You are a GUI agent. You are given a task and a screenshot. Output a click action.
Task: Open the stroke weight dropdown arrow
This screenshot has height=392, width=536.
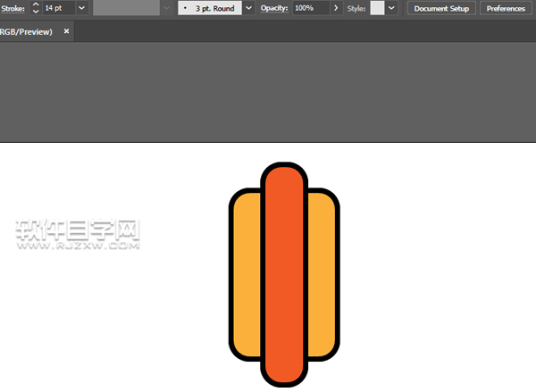click(x=81, y=8)
